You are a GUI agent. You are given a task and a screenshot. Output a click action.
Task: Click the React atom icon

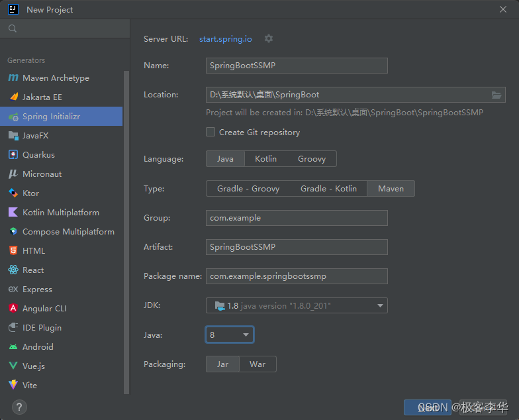[13, 270]
